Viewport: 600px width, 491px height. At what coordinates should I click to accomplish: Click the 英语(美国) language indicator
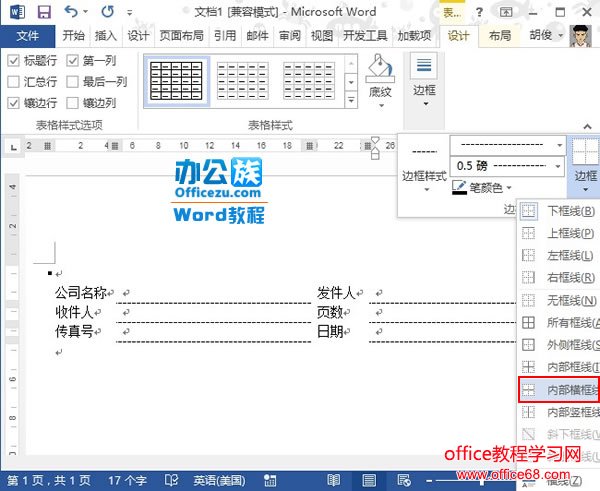click(x=220, y=480)
